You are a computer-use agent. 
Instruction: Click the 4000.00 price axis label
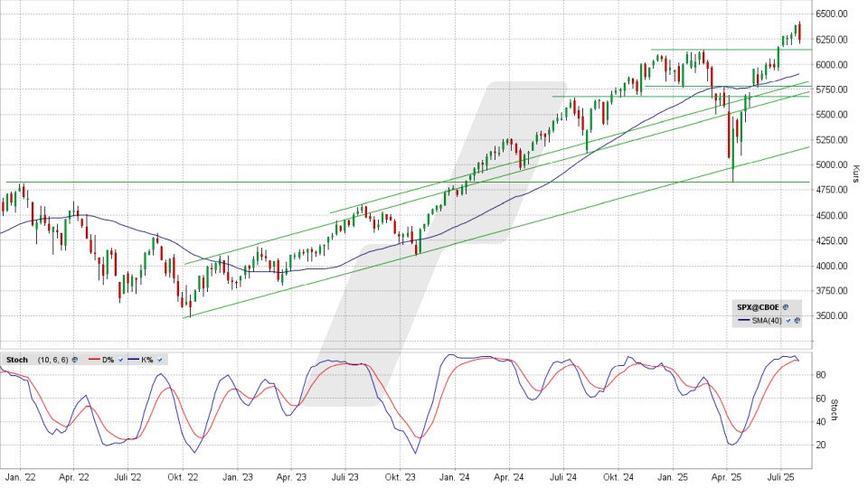[x=833, y=266]
